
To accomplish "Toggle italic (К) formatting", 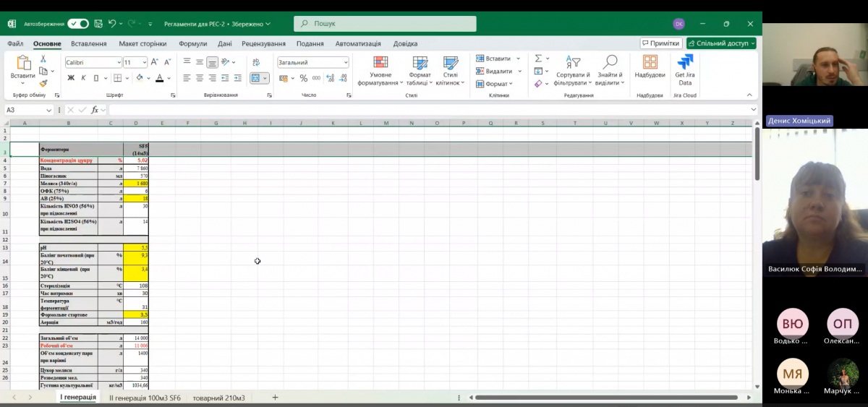I will pos(83,78).
